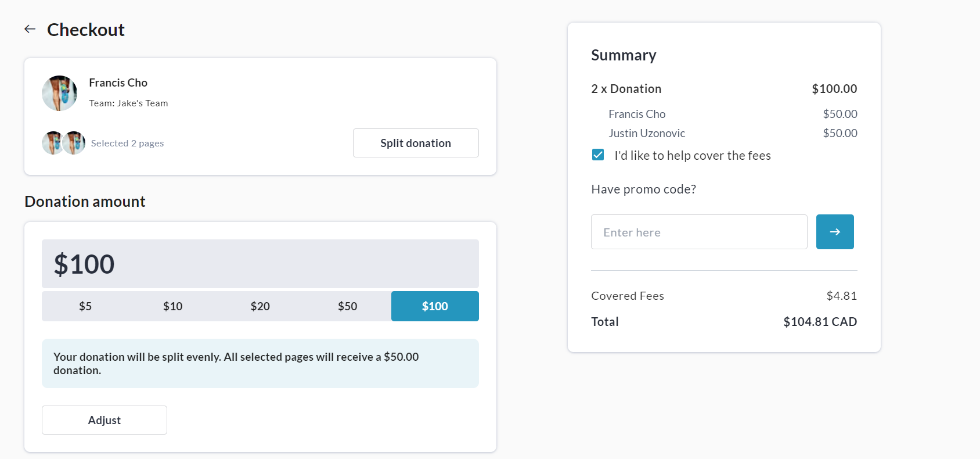Click the large $100 amount field
This screenshot has height=459, width=980.
tap(260, 264)
